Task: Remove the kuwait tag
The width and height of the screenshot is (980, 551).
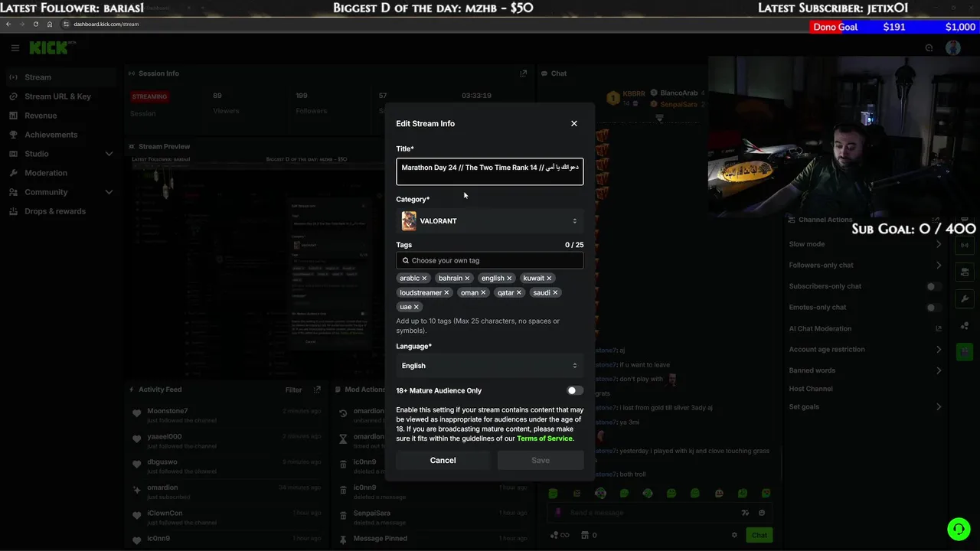Action: click(x=549, y=279)
